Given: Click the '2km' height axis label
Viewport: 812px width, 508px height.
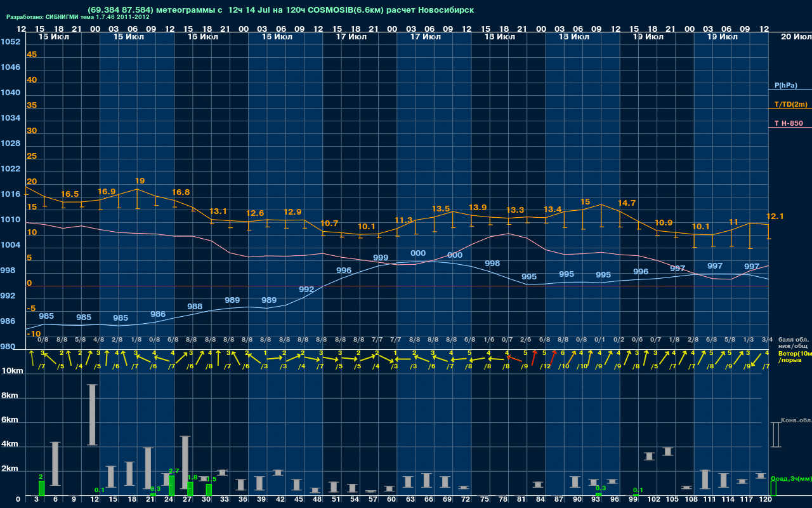Looking at the screenshot, I should [x=11, y=469].
